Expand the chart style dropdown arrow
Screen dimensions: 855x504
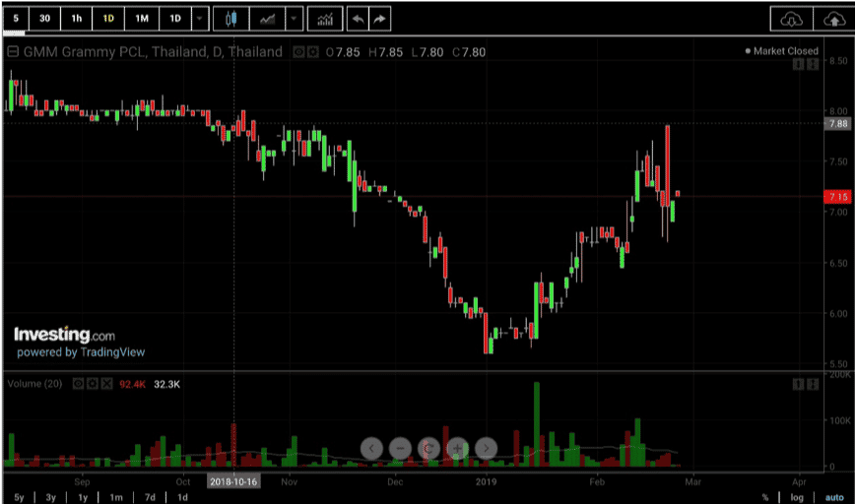point(294,19)
